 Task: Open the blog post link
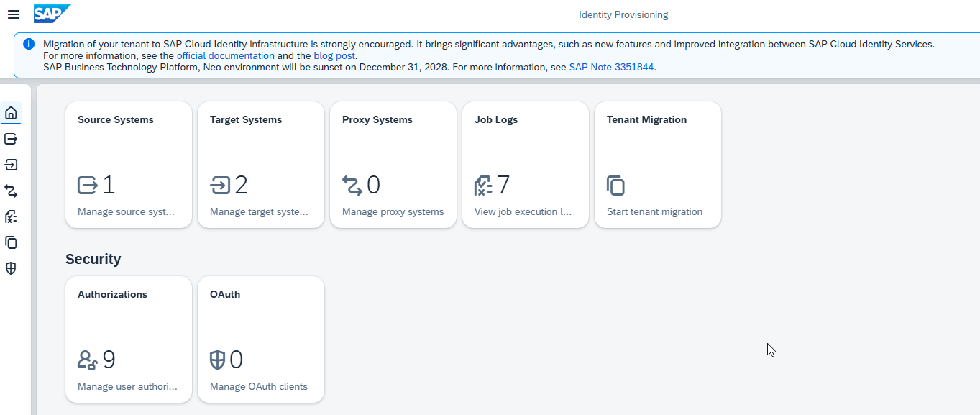tap(334, 55)
